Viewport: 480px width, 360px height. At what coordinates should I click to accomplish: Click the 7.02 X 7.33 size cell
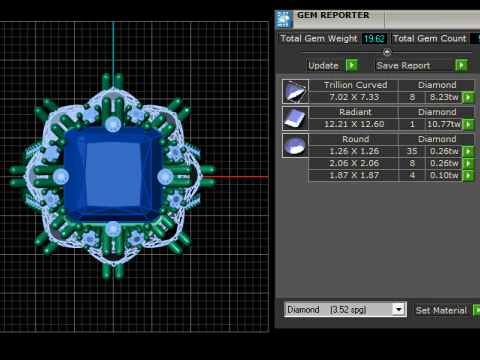(x=354, y=97)
